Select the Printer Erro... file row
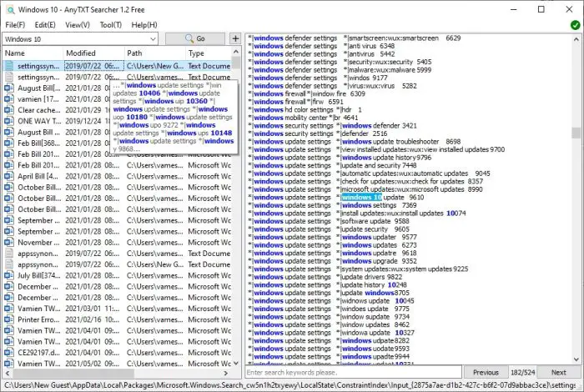 (x=118, y=319)
